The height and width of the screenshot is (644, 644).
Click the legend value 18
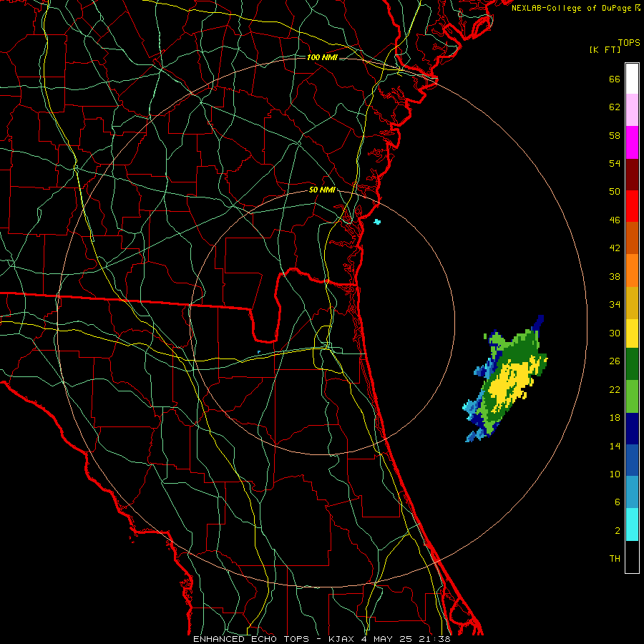tap(615, 418)
